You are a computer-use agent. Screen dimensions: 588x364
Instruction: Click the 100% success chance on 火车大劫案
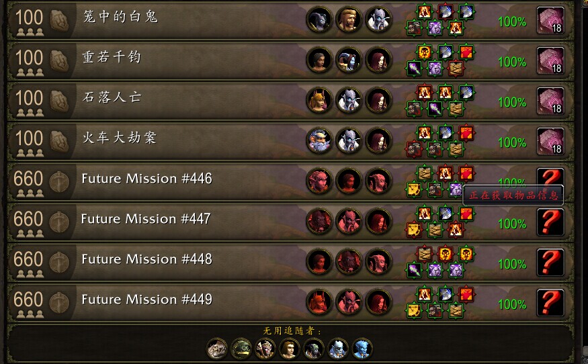tap(512, 142)
